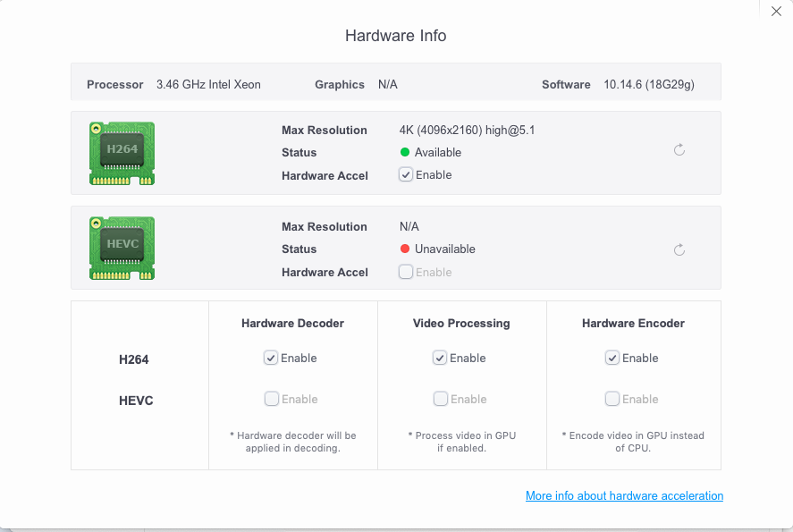
Task: Click the red Unavailable status indicator
Action: coord(405,249)
